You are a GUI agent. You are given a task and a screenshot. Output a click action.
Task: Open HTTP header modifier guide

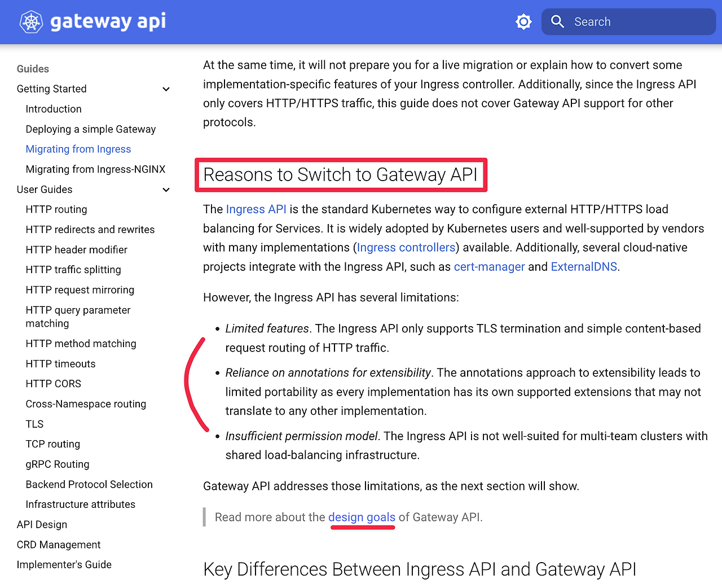click(x=77, y=249)
